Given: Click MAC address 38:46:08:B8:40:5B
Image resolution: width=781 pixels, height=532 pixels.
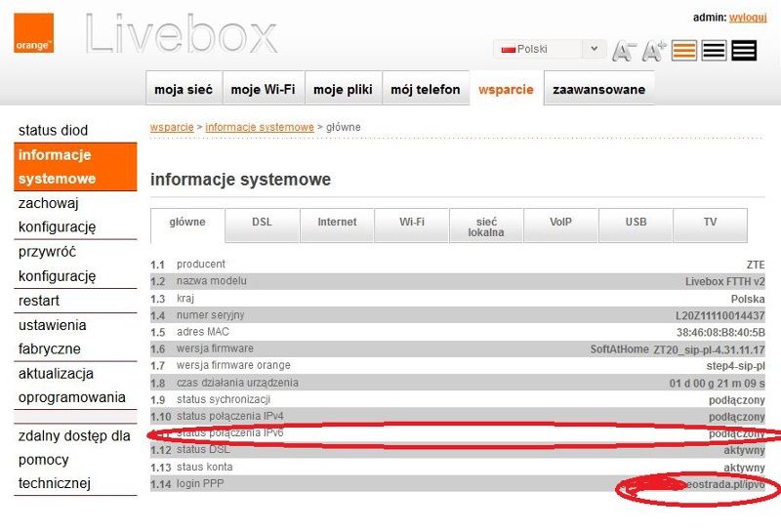Looking at the screenshot, I should point(720,332).
